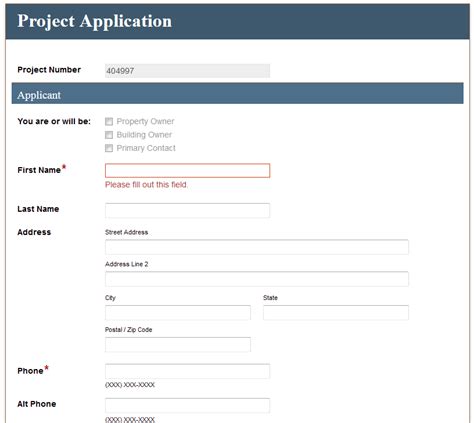Click the Property Owner label text
The image size is (474, 423).
145,121
